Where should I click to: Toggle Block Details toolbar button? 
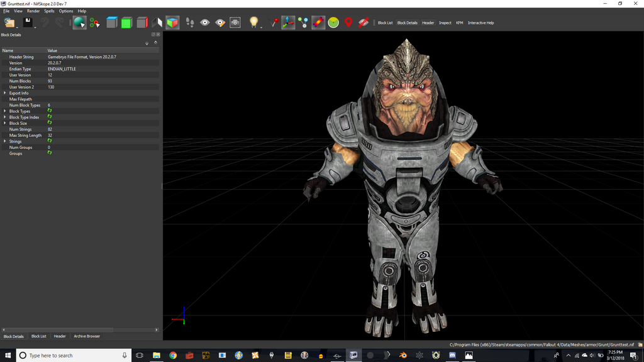(x=407, y=23)
